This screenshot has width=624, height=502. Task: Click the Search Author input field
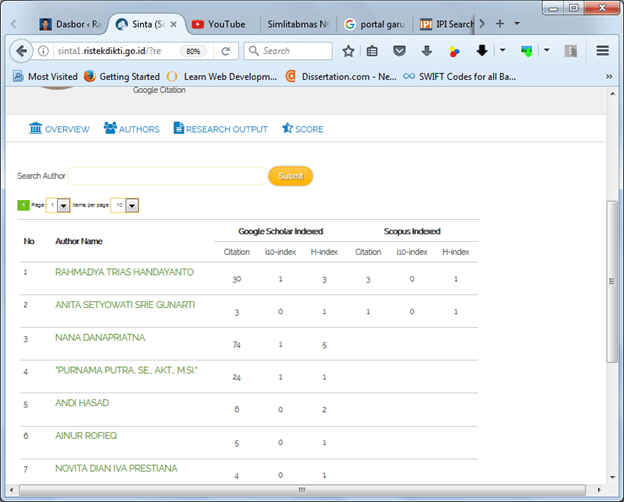click(x=168, y=176)
